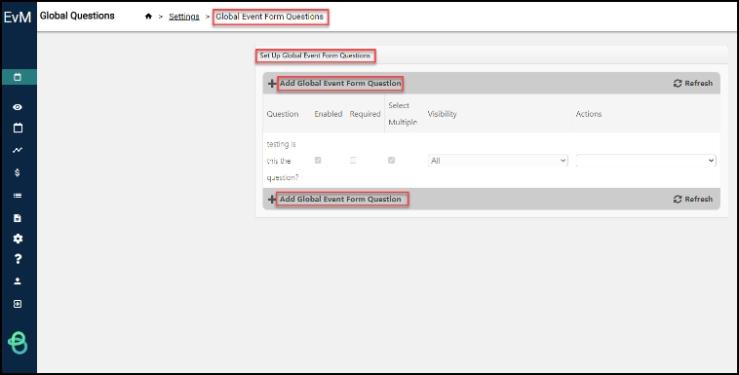The width and height of the screenshot is (739, 375).
Task: Click the eye icon in sidebar
Action: (x=17, y=107)
